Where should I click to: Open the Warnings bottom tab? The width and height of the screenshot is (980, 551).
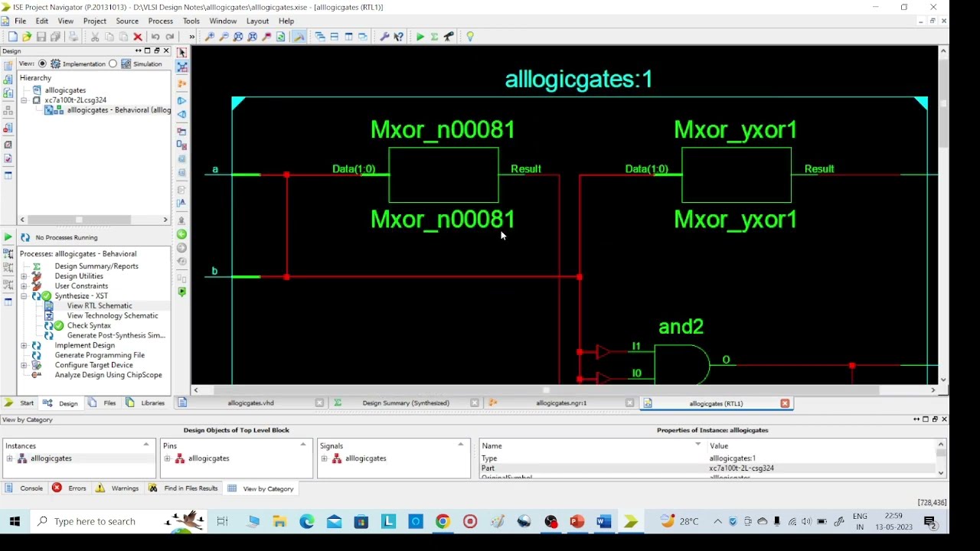pos(117,488)
